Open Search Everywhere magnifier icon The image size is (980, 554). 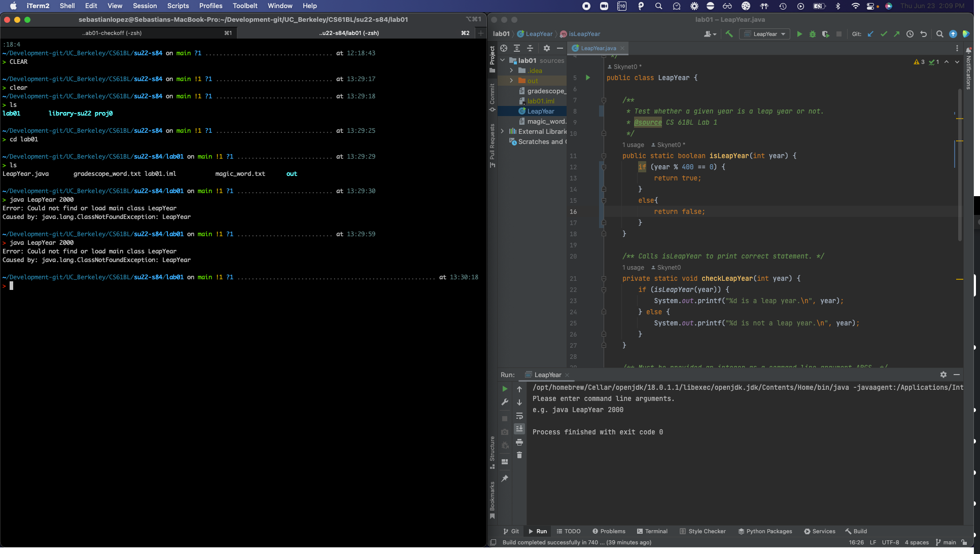pos(939,34)
